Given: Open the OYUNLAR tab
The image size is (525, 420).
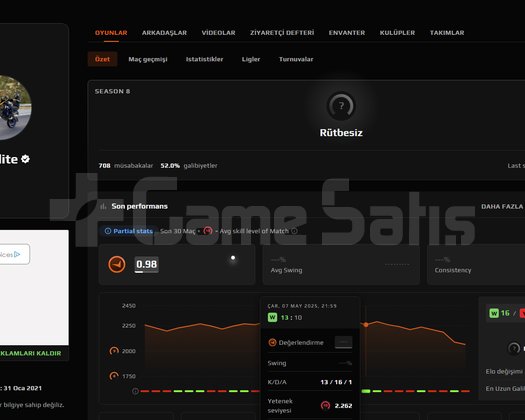Looking at the screenshot, I should pyautogui.click(x=111, y=33).
